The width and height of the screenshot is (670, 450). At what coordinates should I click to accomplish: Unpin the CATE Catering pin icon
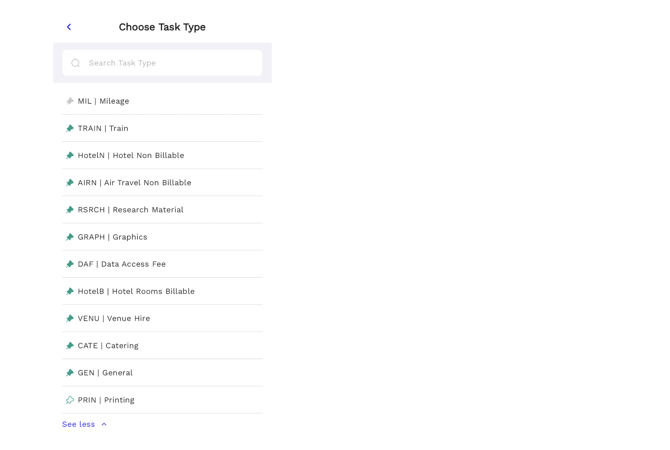click(x=70, y=346)
